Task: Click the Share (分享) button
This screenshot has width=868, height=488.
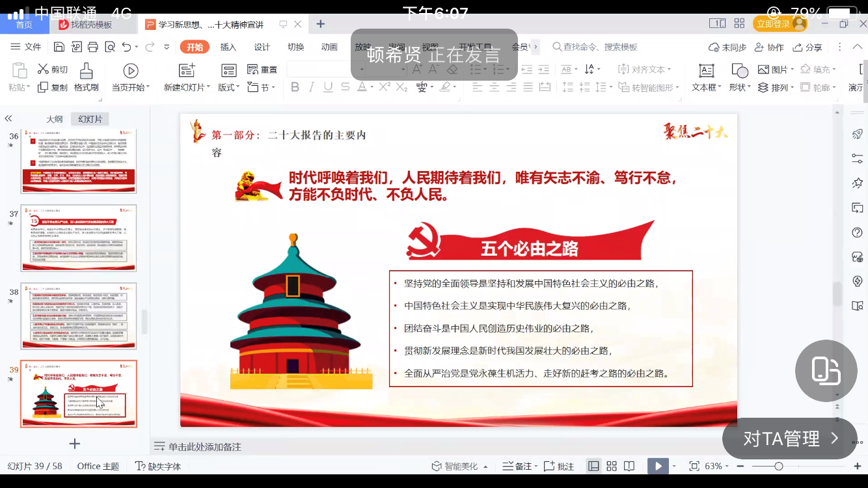Action: (x=807, y=47)
